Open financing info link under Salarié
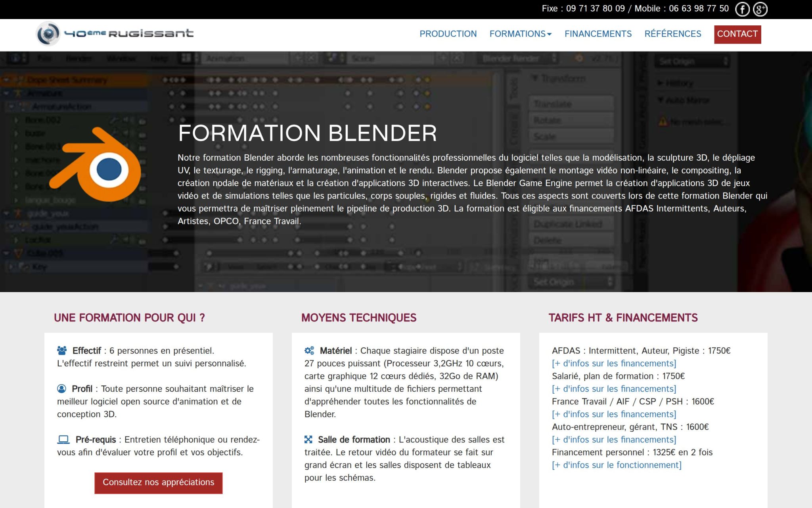This screenshot has height=508, width=812. click(614, 389)
